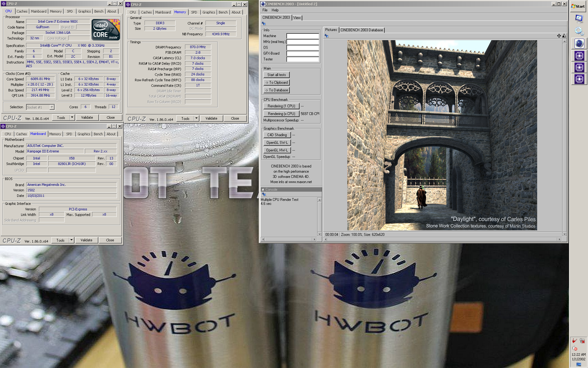Open the Bench tab in CPU-Z CPU window
Image resolution: width=588 pixels, height=368 pixels.
[x=99, y=11]
